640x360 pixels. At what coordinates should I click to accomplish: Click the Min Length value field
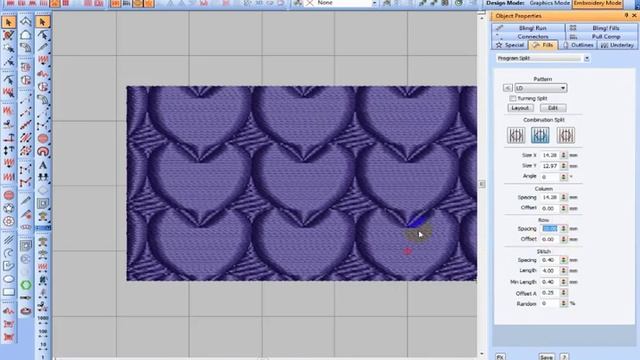tap(549, 282)
